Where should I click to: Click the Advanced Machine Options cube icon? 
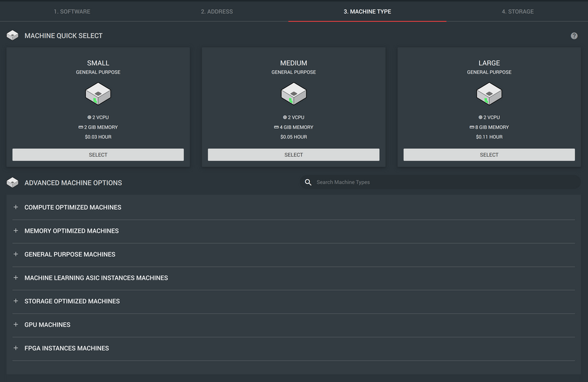click(x=12, y=183)
